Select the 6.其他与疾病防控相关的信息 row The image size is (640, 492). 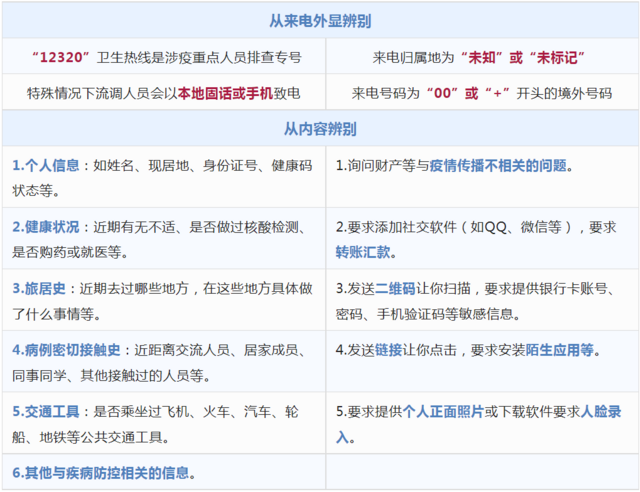click(103, 472)
